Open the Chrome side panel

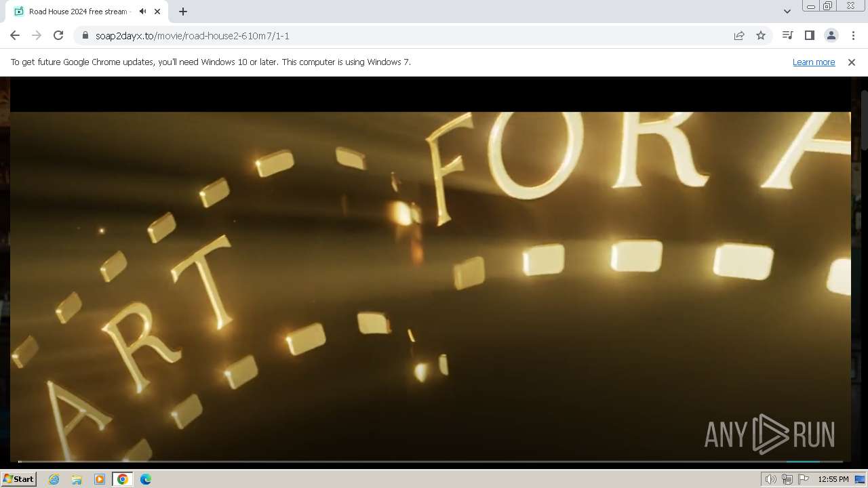tap(809, 35)
